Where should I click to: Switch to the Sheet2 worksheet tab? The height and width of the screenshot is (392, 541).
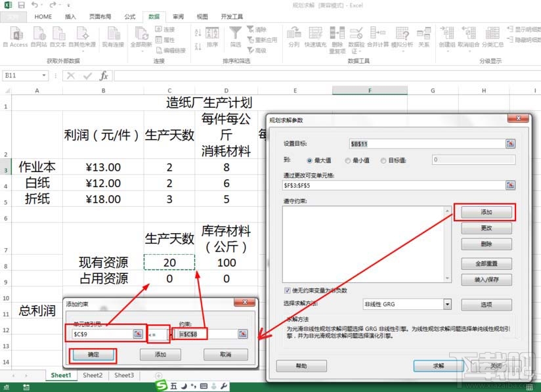pos(92,376)
